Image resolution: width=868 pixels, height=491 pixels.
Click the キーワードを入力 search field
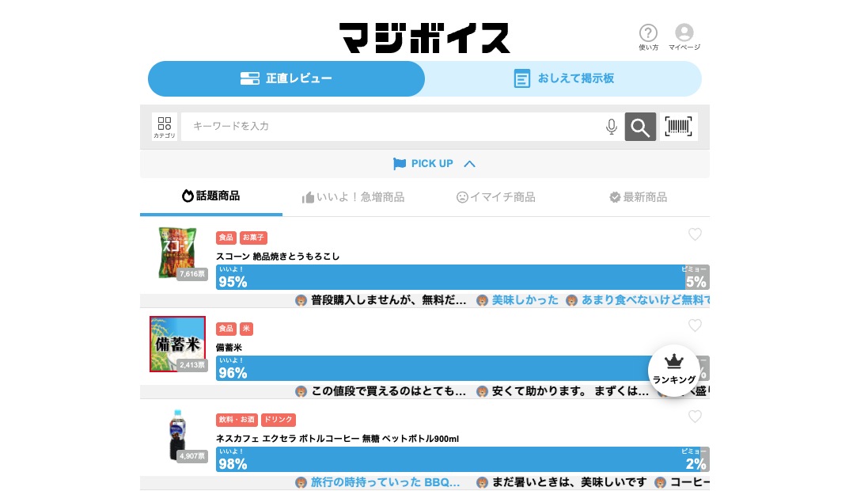click(392, 127)
